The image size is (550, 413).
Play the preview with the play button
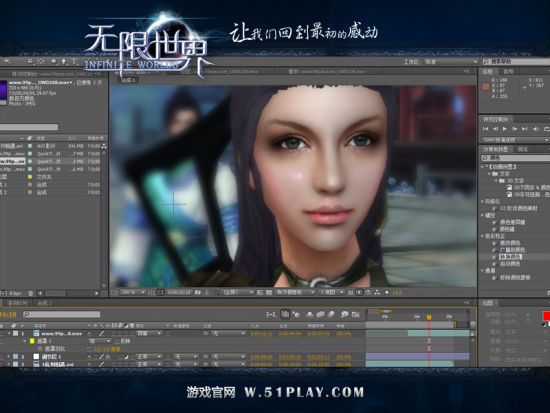point(505,129)
